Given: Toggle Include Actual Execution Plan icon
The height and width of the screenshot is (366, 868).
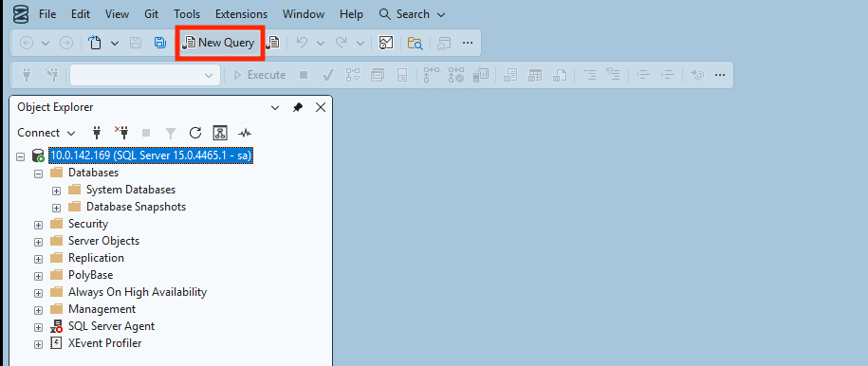Looking at the screenshot, I should click(431, 75).
